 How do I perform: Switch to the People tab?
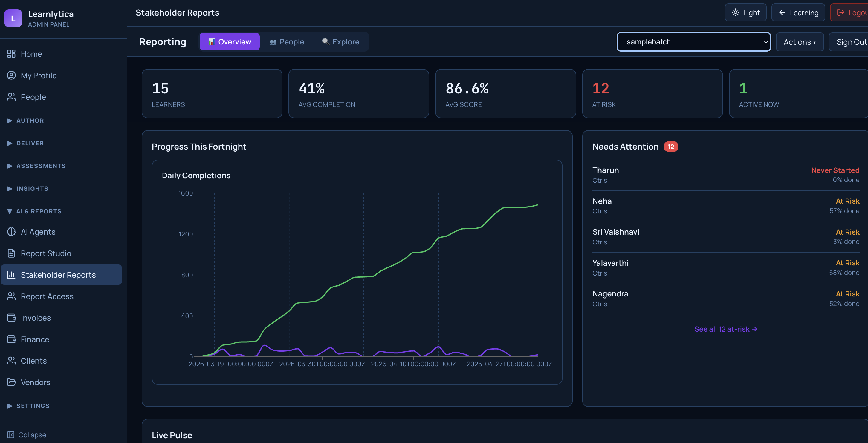286,42
